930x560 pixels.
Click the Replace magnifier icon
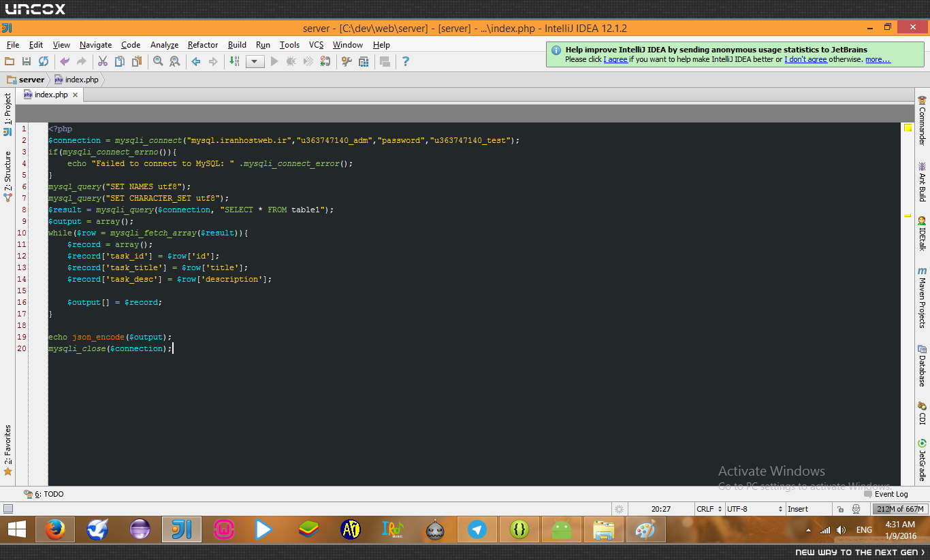(x=175, y=61)
